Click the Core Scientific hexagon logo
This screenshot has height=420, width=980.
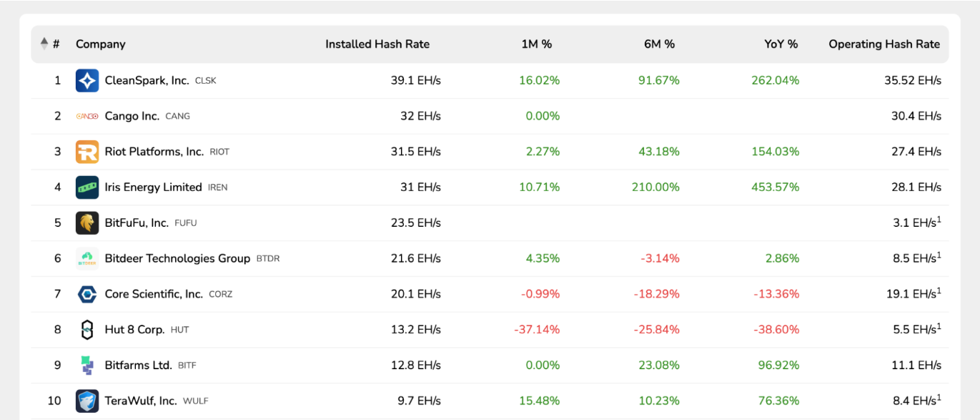[x=87, y=294]
